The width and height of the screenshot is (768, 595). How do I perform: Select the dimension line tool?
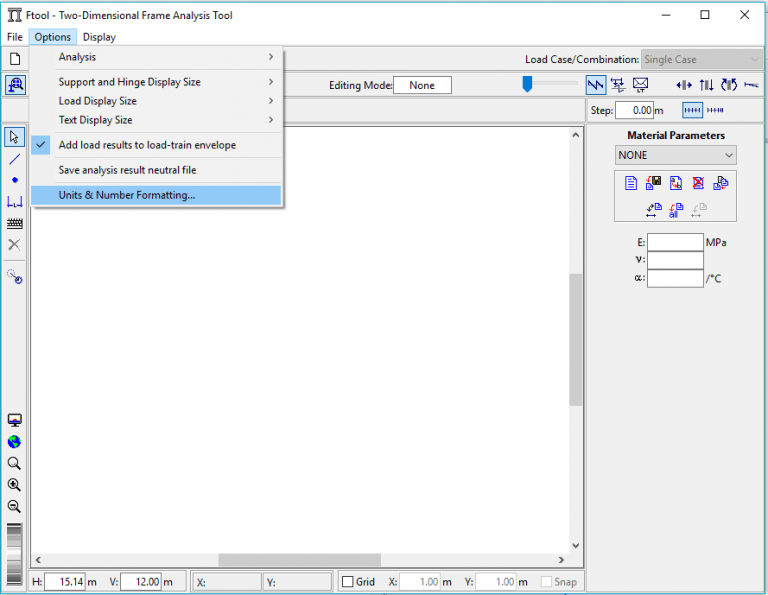pos(15,202)
